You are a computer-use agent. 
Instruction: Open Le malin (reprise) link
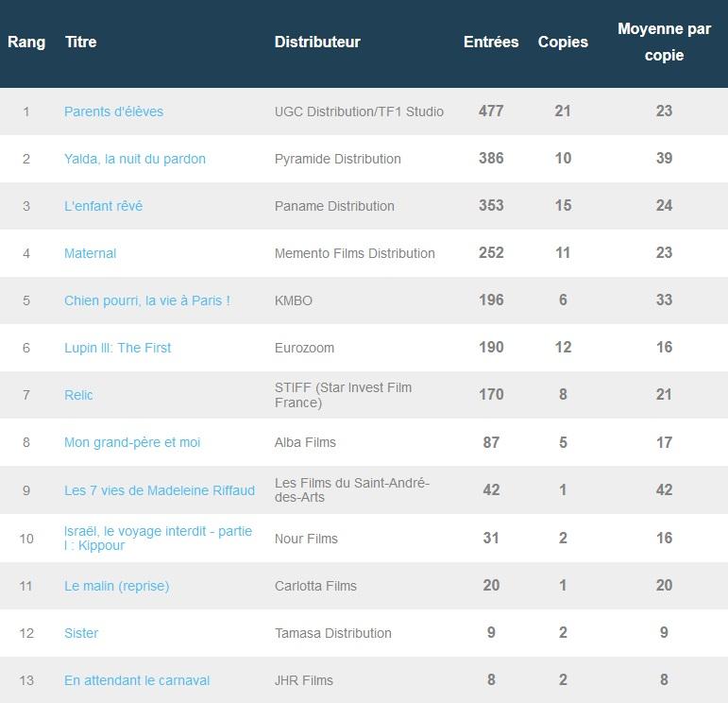[x=116, y=586]
